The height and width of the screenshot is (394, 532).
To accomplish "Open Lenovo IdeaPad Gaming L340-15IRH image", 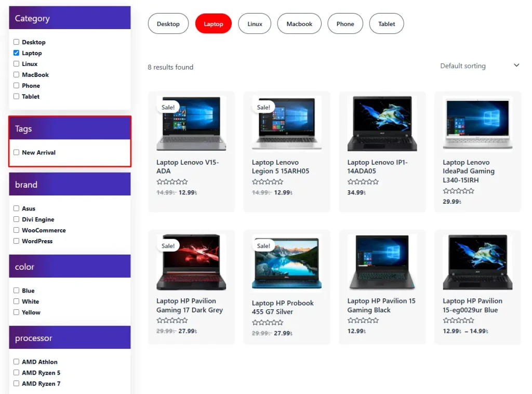I will [477, 124].
